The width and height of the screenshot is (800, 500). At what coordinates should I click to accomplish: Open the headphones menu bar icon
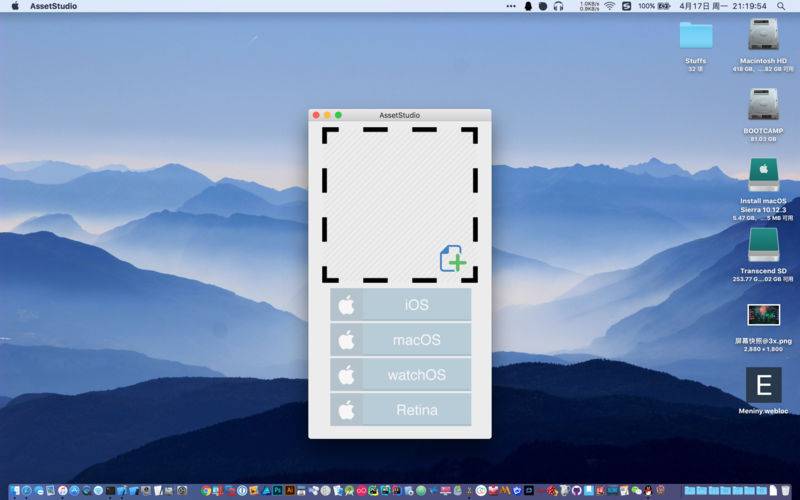pos(558,6)
